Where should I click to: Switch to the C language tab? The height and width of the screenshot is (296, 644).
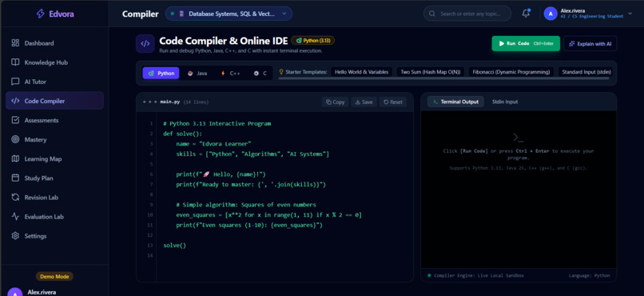click(x=260, y=73)
